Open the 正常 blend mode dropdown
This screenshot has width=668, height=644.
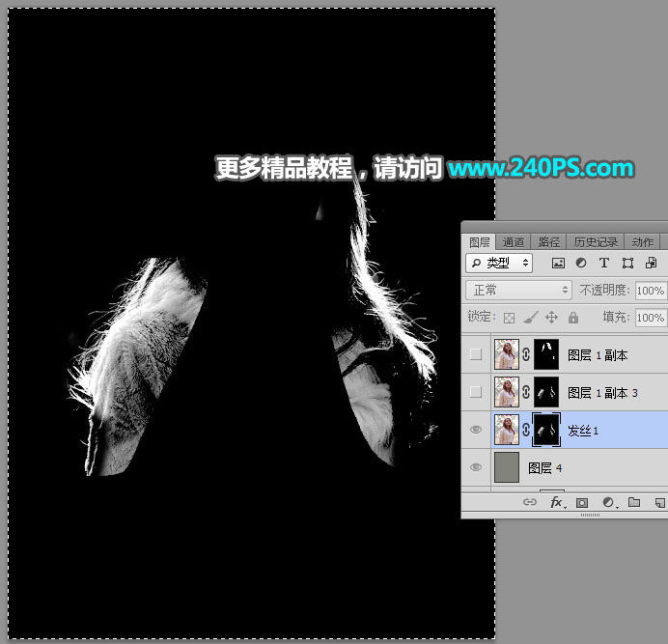click(x=518, y=291)
